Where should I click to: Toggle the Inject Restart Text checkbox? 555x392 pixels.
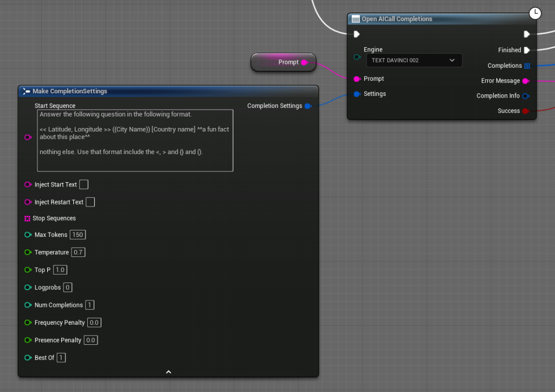(x=90, y=202)
